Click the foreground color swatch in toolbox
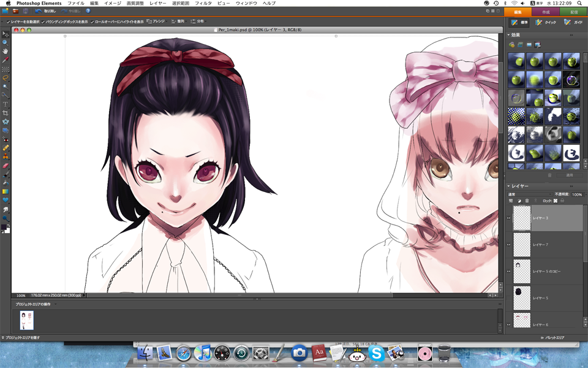This screenshot has height=368, width=588. (x=4, y=227)
